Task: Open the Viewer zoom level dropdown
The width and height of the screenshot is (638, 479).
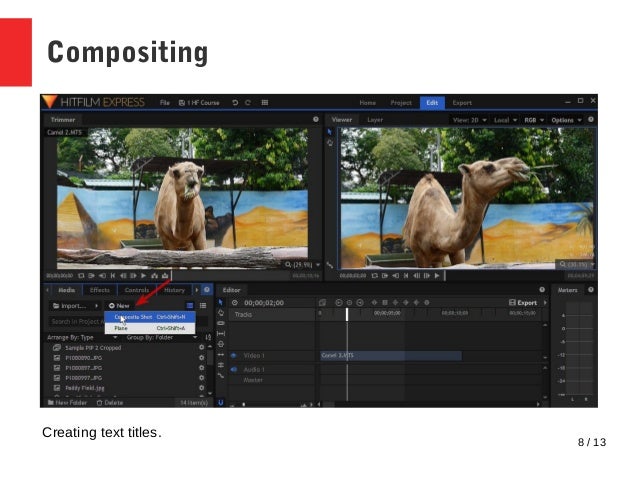Action: 577,265
